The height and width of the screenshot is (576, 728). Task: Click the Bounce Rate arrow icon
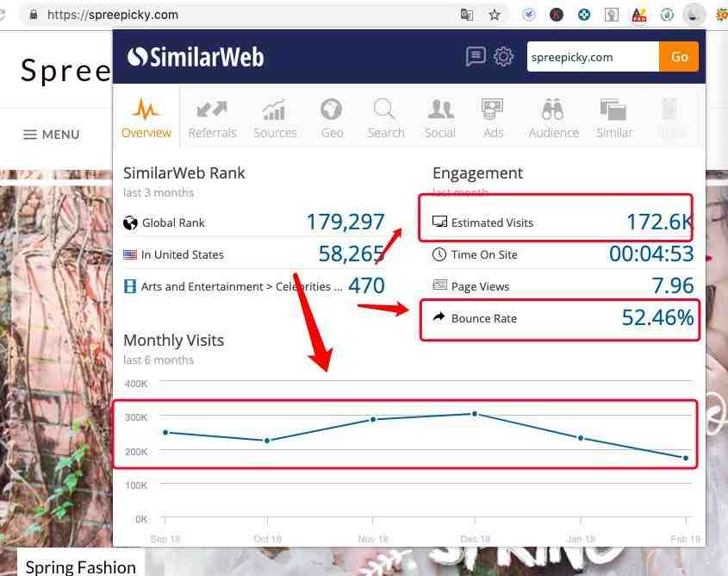click(x=439, y=316)
